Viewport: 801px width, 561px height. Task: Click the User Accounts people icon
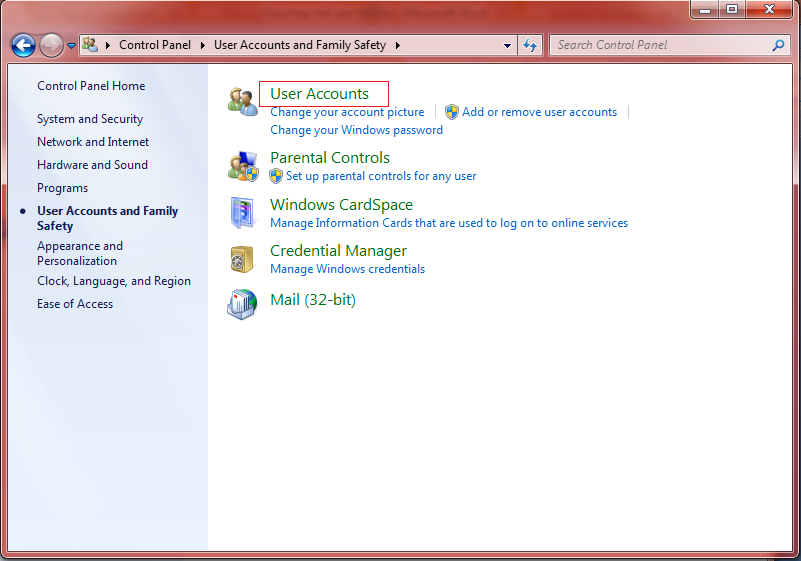pyautogui.click(x=243, y=101)
